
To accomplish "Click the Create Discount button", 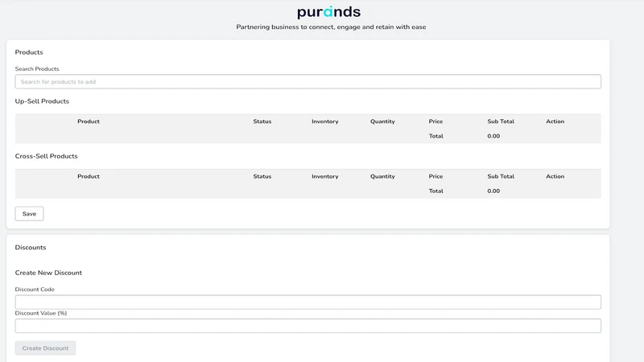I will click(x=45, y=348).
